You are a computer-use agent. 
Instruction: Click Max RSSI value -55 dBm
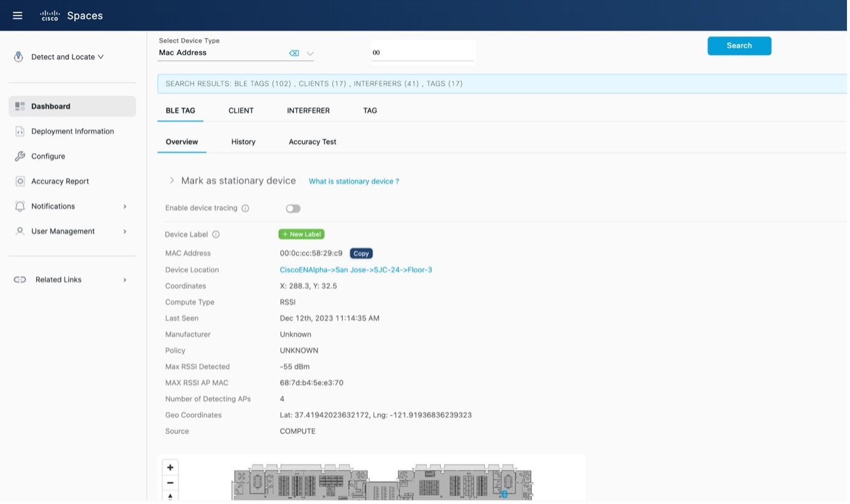click(x=295, y=367)
